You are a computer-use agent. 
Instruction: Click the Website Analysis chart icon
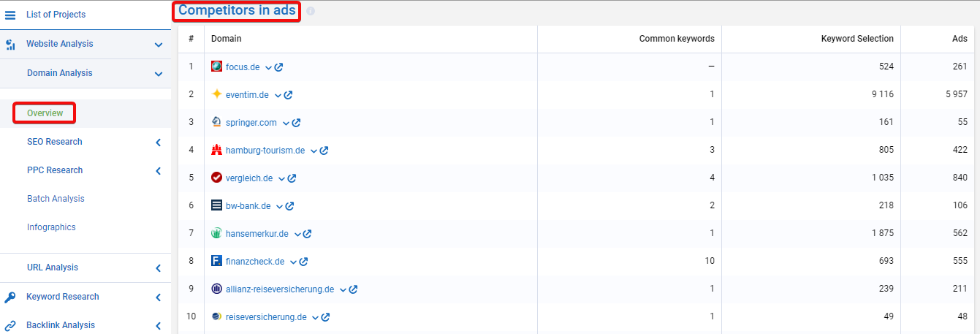click(10, 45)
